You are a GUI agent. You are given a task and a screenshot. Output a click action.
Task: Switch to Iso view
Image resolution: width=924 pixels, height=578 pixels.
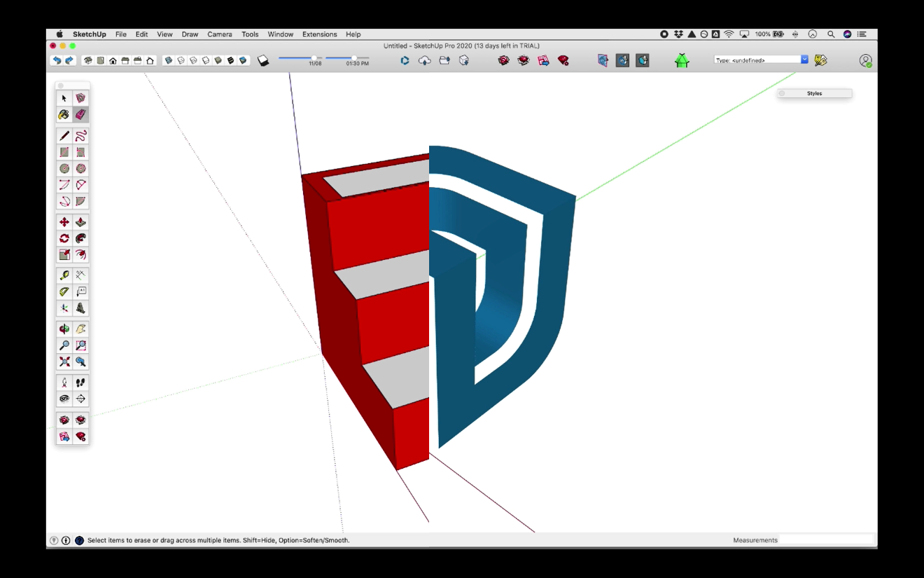click(x=88, y=61)
